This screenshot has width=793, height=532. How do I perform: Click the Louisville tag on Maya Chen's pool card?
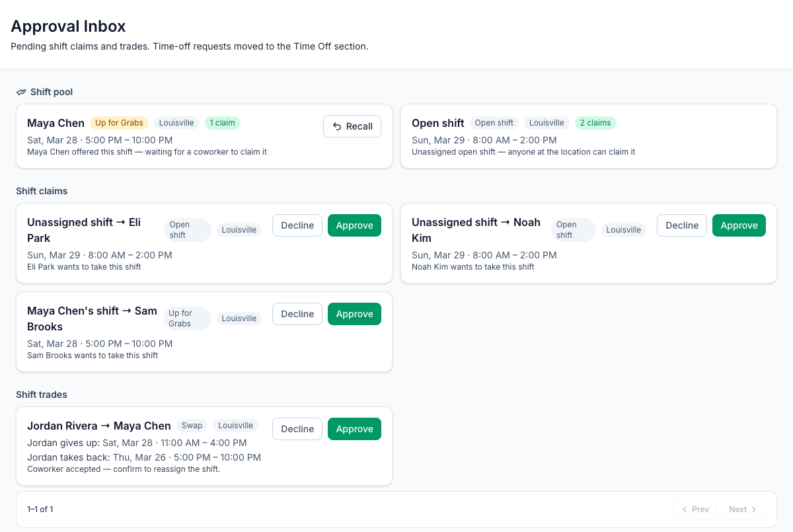[x=176, y=123]
